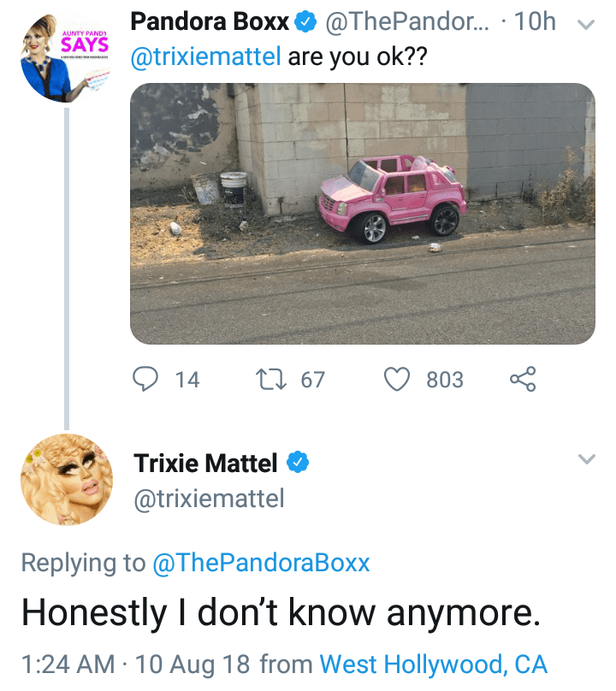Click the gray @trixiemattel handle under Trixie's name

point(209,499)
